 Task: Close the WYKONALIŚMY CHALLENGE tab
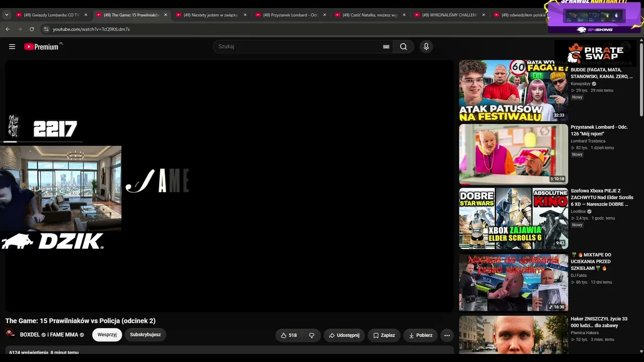(x=484, y=15)
